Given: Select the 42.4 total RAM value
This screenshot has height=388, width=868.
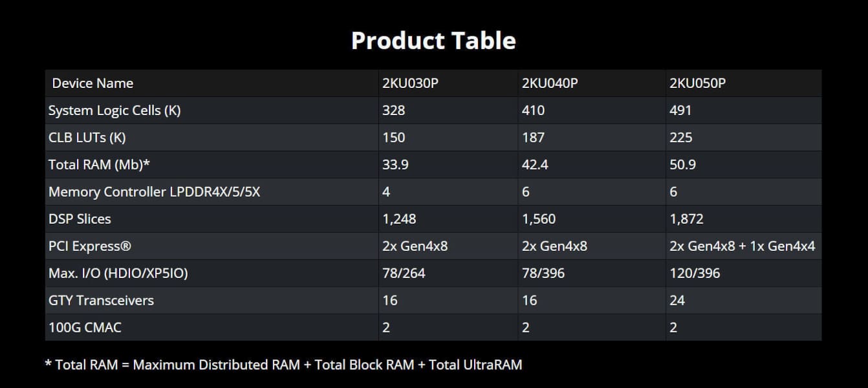Looking at the screenshot, I should [535, 165].
